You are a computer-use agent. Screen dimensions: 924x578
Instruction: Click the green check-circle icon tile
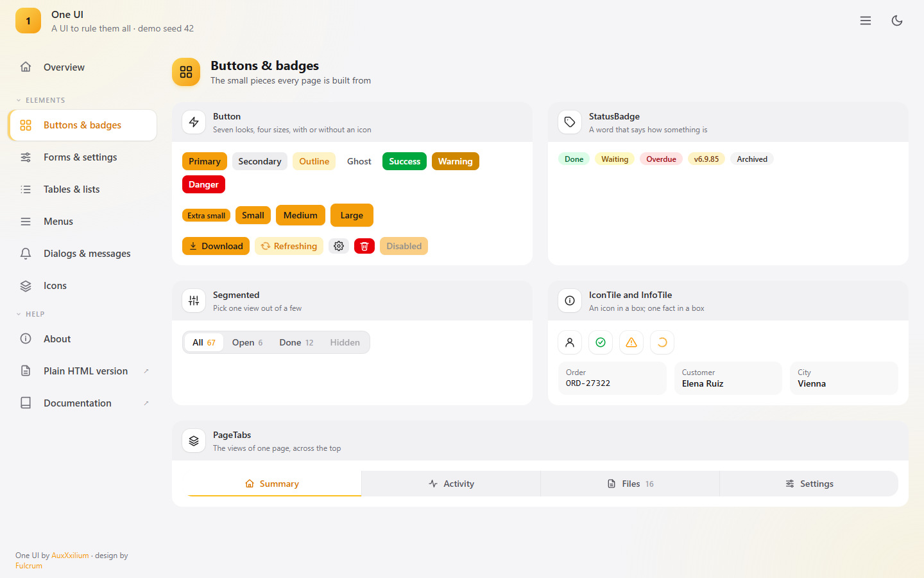(x=601, y=342)
